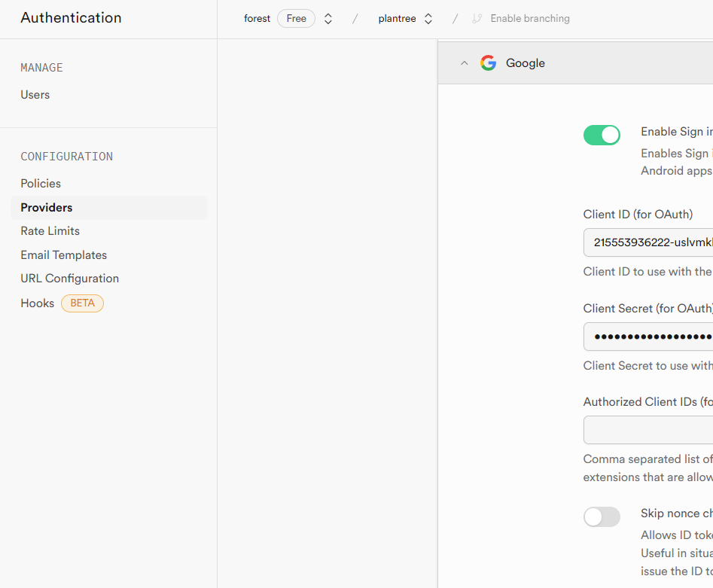Click the CONFIGURATION section label

pyautogui.click(x=67, y=157)
